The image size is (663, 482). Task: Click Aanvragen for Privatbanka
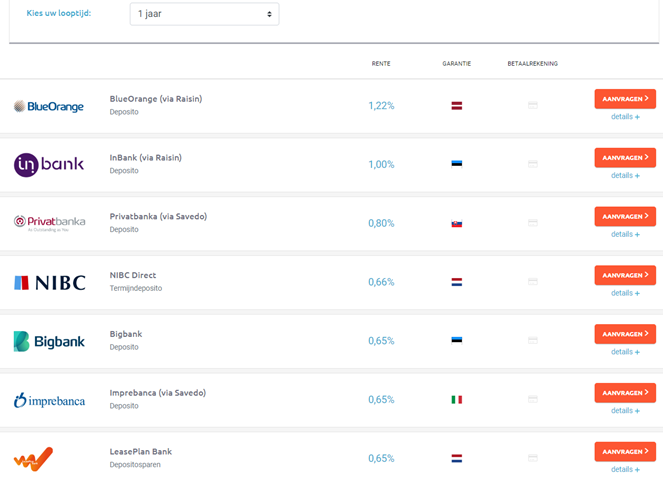[625, 216]
